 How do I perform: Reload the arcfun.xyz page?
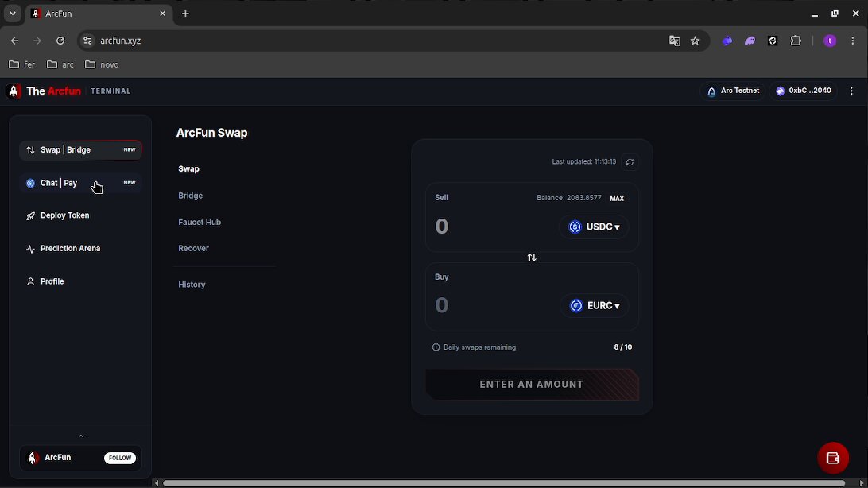pyautogui.click(x=60, y=41)
